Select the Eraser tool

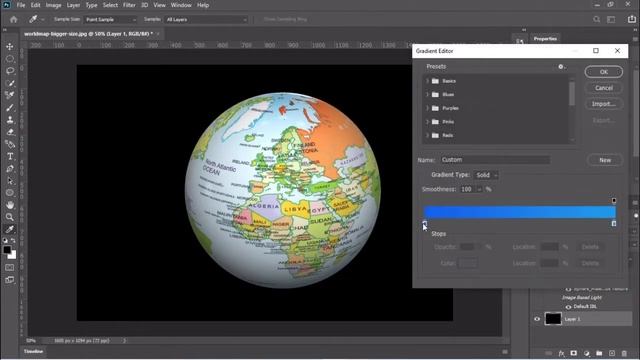point(10,132)
